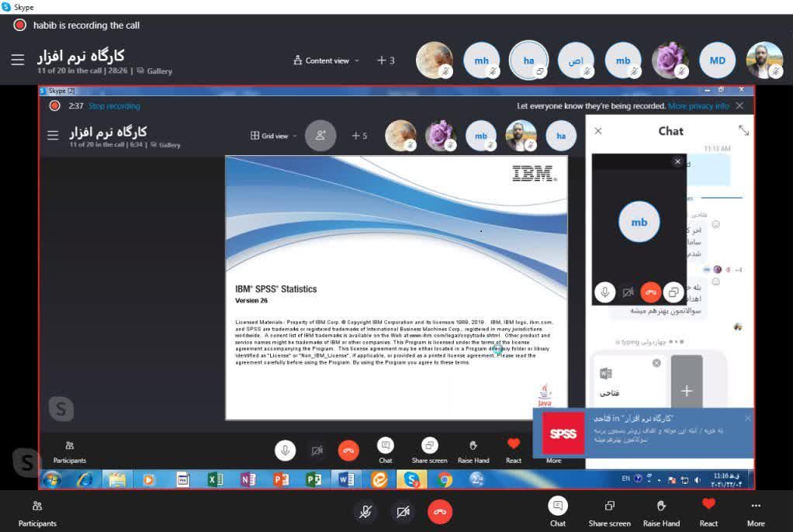793x532 pixels.
Task: Click Raise Hand in bottom call bar
Action: [662, 512]
